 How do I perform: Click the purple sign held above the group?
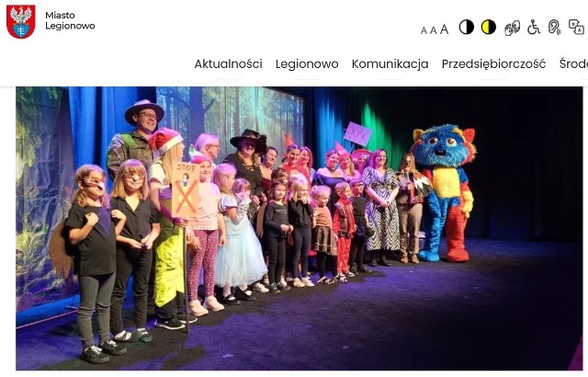coord(357,134)
